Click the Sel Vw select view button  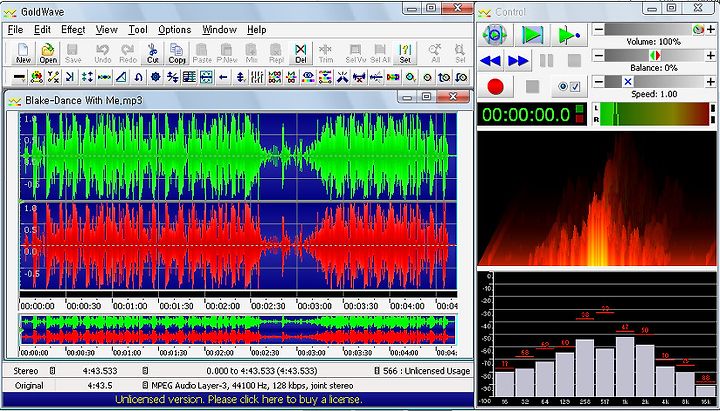pos(355,54)
